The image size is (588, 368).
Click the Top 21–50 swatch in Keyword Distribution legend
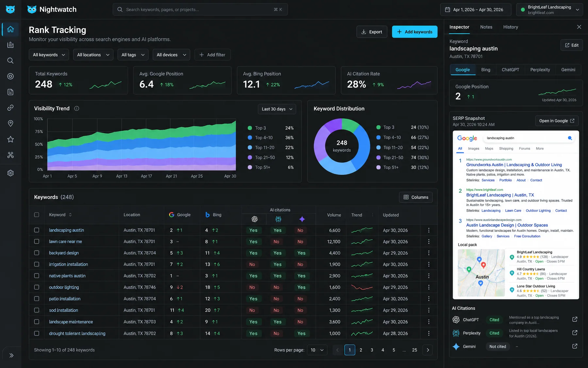[379, 158]
